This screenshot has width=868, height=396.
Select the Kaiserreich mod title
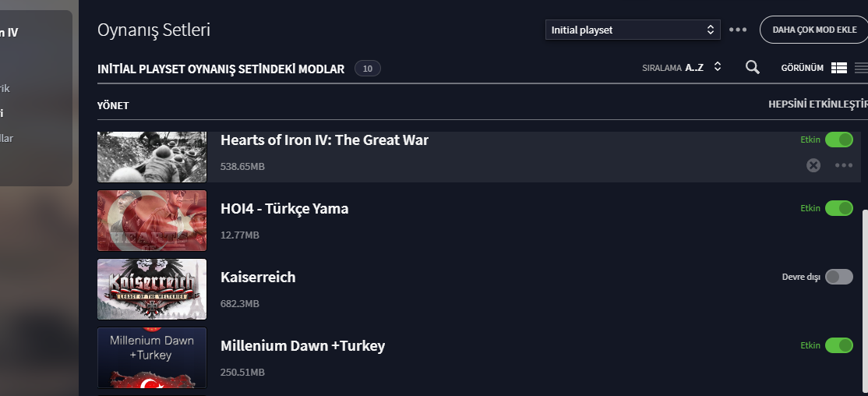coord(258,278)
